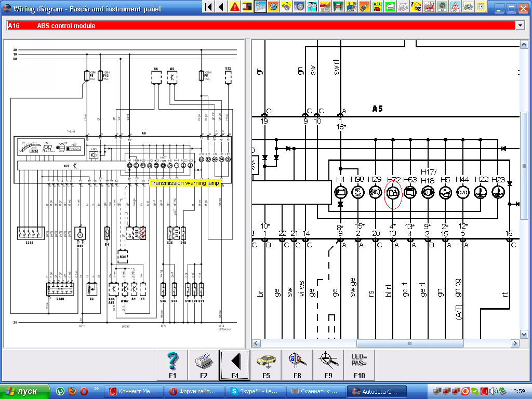Open the SRS airbag toolbar icon
Viewport: 532px width, 399px height.
(429, 6)
